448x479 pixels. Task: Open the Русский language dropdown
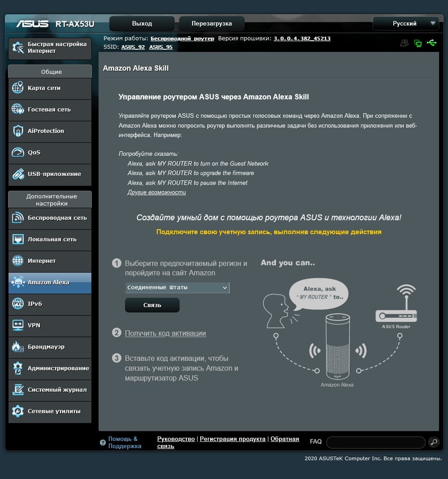click(406, 24)
